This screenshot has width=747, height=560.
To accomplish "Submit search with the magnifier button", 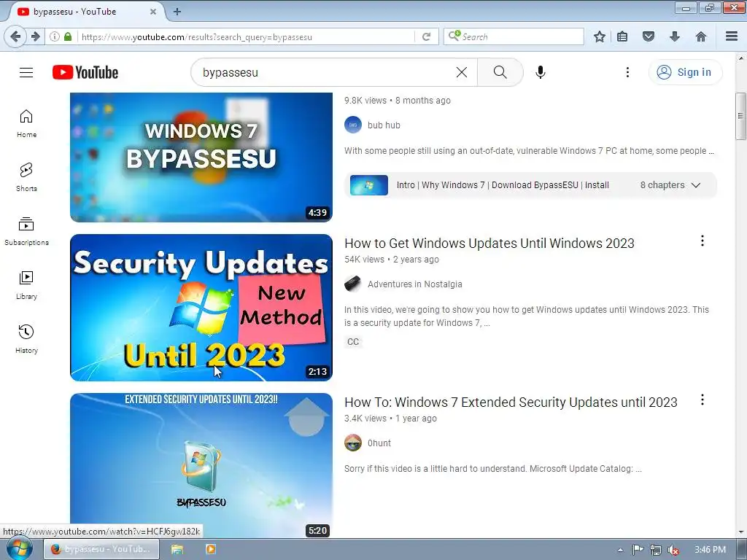I will pos(500,72).
